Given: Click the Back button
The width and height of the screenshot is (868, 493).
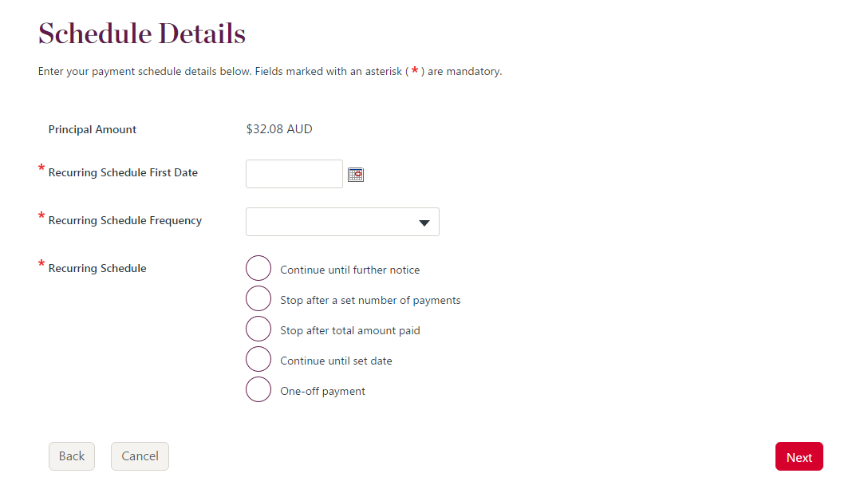Looking at the screenshot, I should coord(71,456).
